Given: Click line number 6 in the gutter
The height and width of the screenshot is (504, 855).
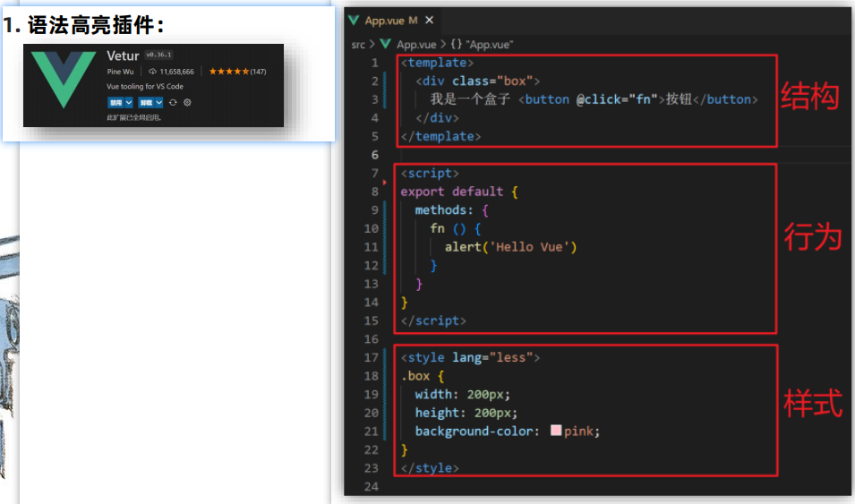Looking at the screenshot, I should [374, 155].
